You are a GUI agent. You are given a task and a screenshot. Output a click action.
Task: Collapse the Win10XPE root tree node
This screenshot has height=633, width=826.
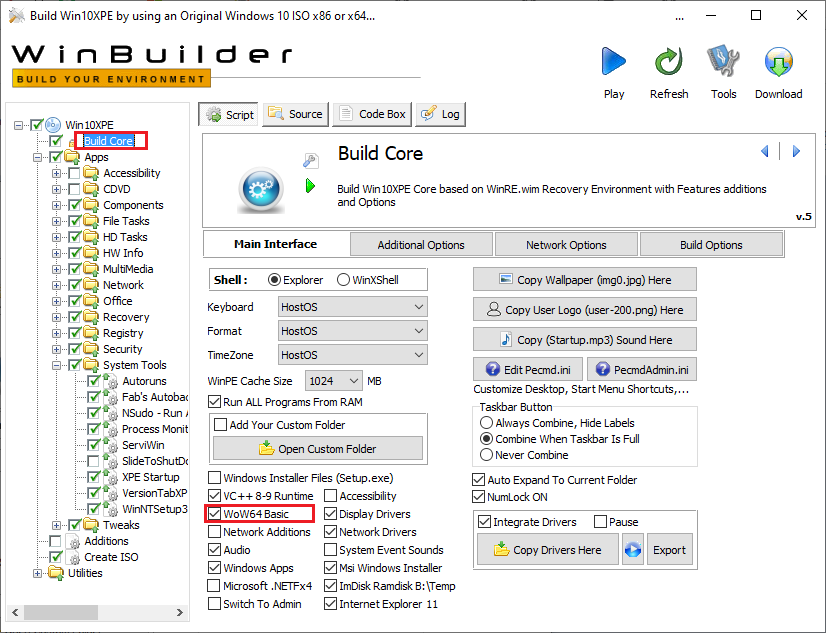pos(18,125)
